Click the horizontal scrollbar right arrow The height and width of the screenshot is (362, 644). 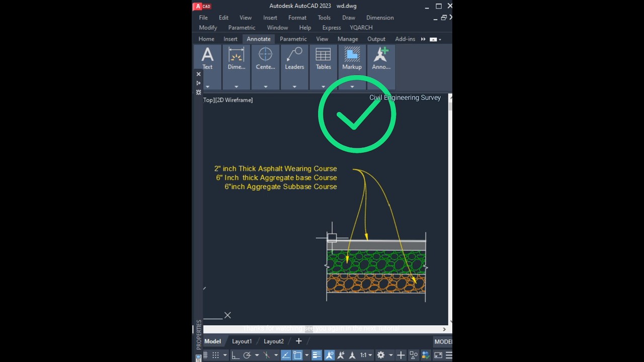[x=444, y=329]
